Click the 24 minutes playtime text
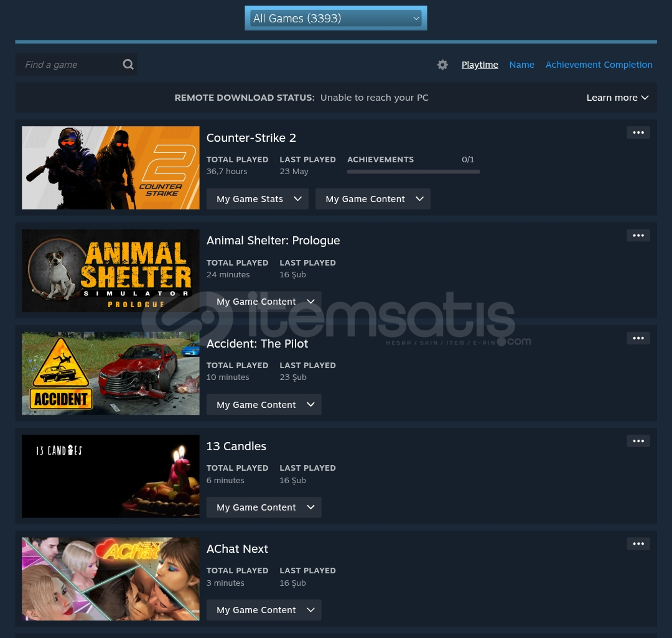 pyautogui.click(x=228, y=274)
